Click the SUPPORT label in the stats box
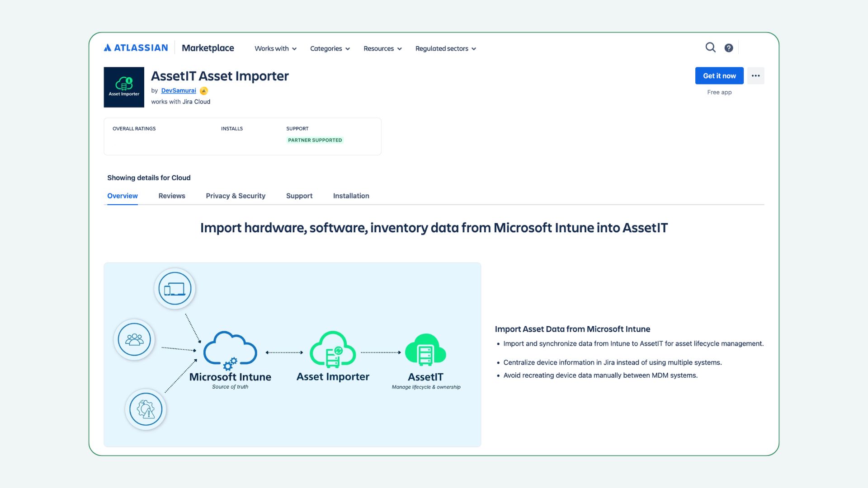 297,129
